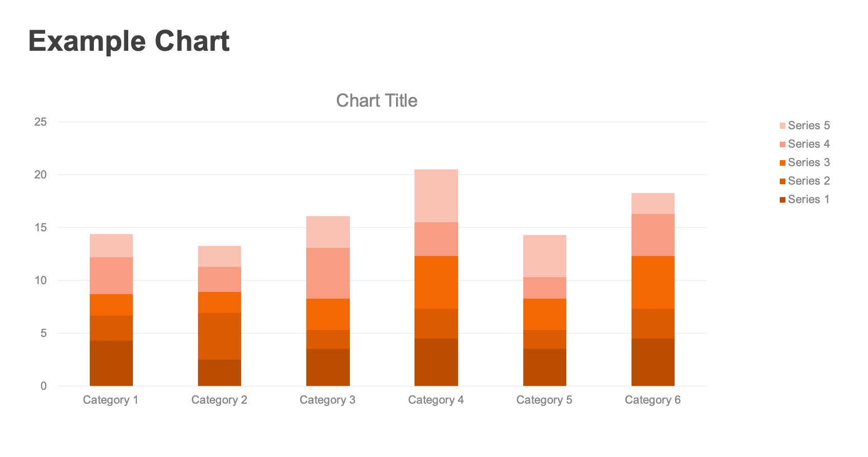The width and height of the screenshot is (868, 457).
Task: Click the darkest bottom segment of Category 1 bar
Action: 111,363
